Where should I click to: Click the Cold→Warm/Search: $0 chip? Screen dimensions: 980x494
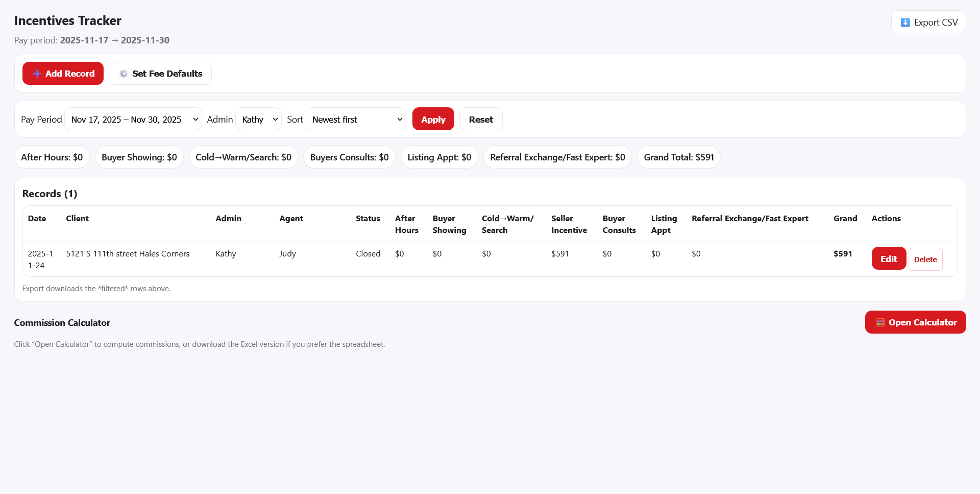pyautogui.click(x=243, y=157)
